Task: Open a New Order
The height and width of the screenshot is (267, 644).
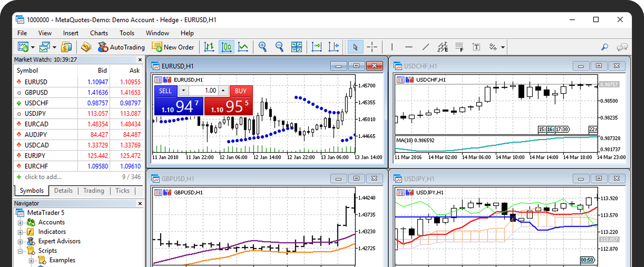Action: pos(173,47)
